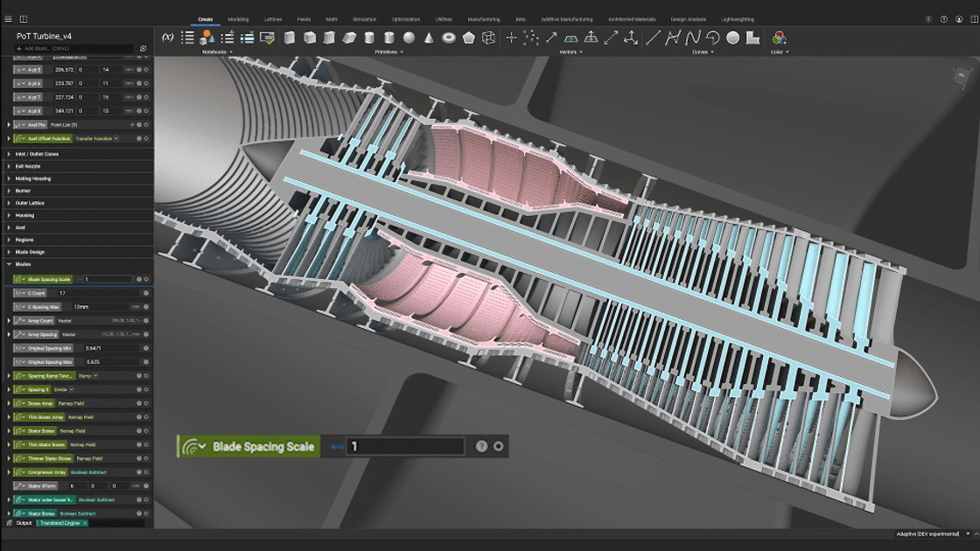Select the Arc curve icon
Image resolution: width=980 pixels, height=551 pixels.
(x=712, y=38)
